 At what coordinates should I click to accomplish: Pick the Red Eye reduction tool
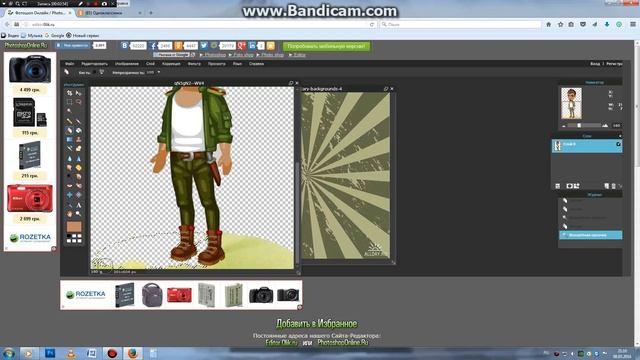(x=69, y=186)
